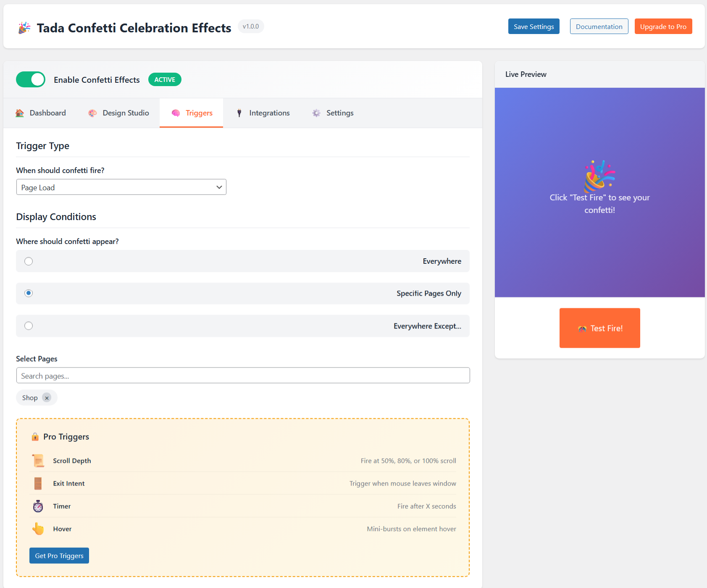Click the 'Pro Triggers' heading text

click(66, 437)
